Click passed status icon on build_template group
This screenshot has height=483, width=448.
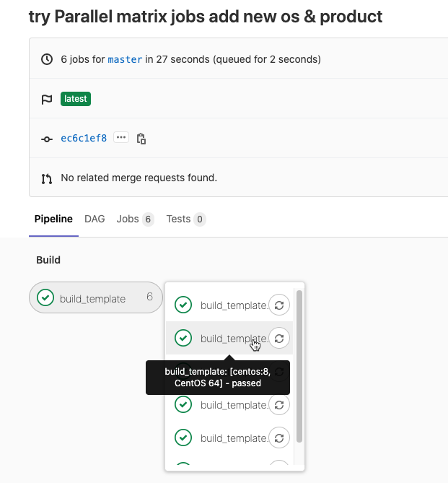[45, 298]
